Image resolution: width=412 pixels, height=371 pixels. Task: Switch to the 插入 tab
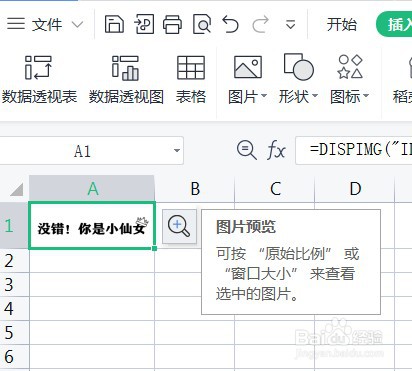(x=395, y=24)
